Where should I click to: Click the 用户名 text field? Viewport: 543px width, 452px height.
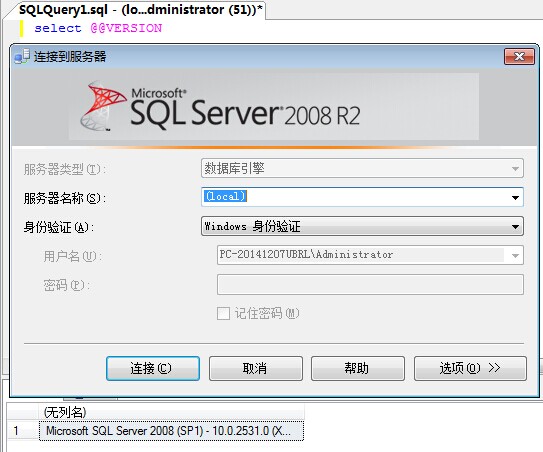[x=362, y=255]
